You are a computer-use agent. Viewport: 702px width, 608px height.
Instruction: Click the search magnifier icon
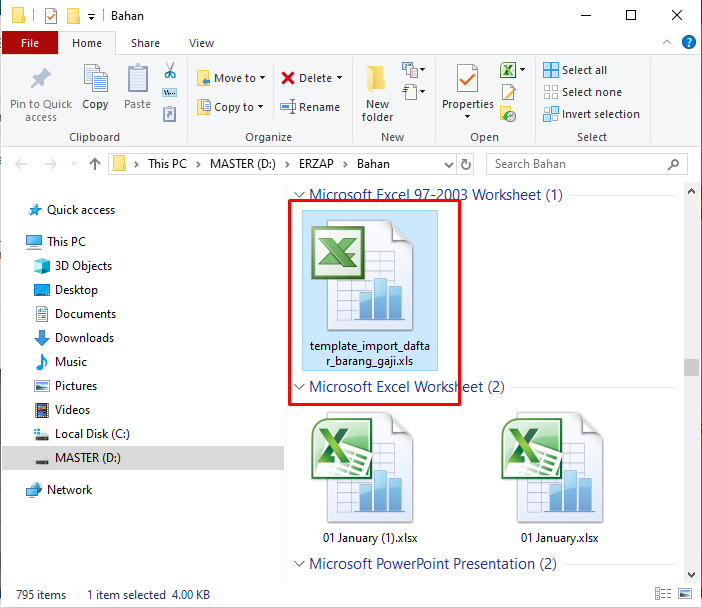coord(673,164)
